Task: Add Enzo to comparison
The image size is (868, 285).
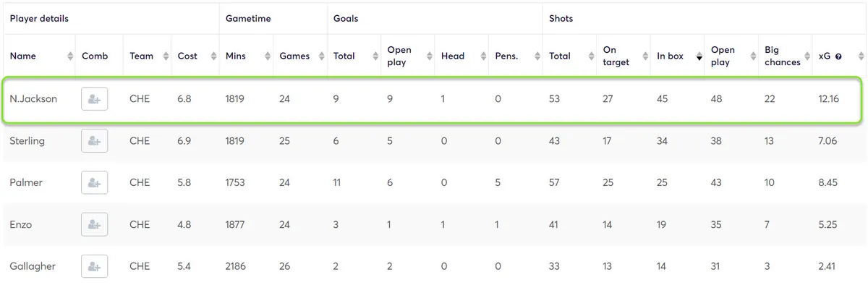Action: (x=94, y=225)
